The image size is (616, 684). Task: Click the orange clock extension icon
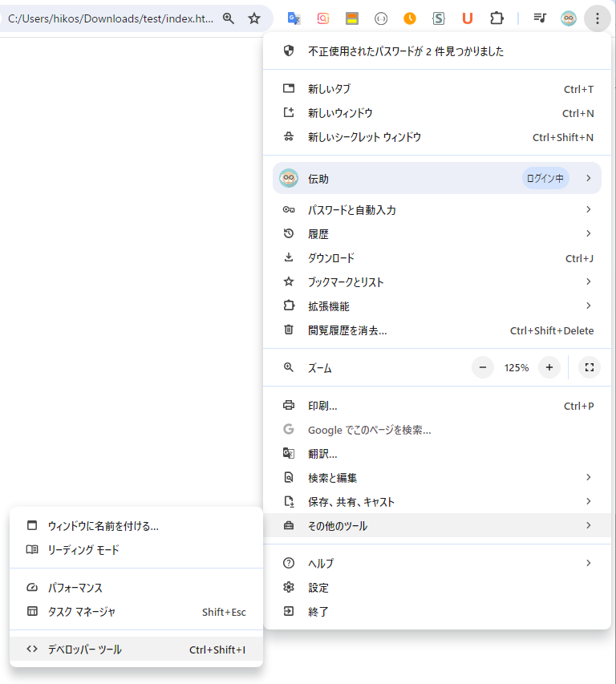410,18
